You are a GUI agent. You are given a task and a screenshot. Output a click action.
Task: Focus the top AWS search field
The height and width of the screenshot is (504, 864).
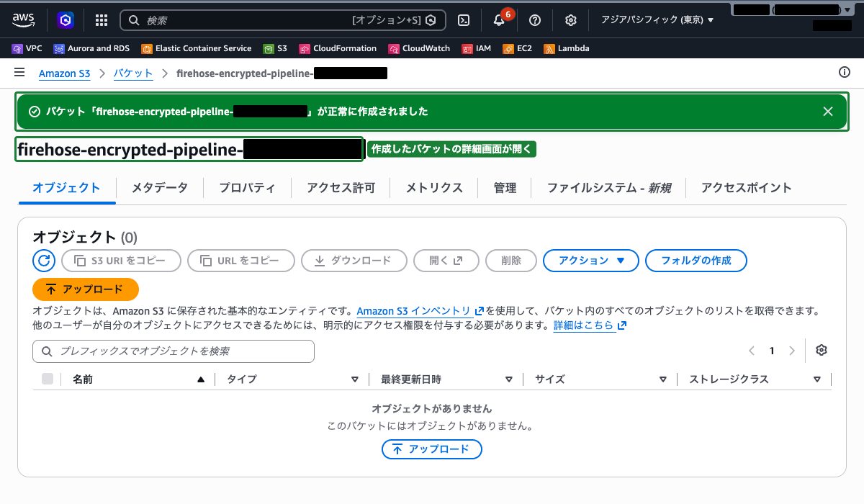pos(283,20)
